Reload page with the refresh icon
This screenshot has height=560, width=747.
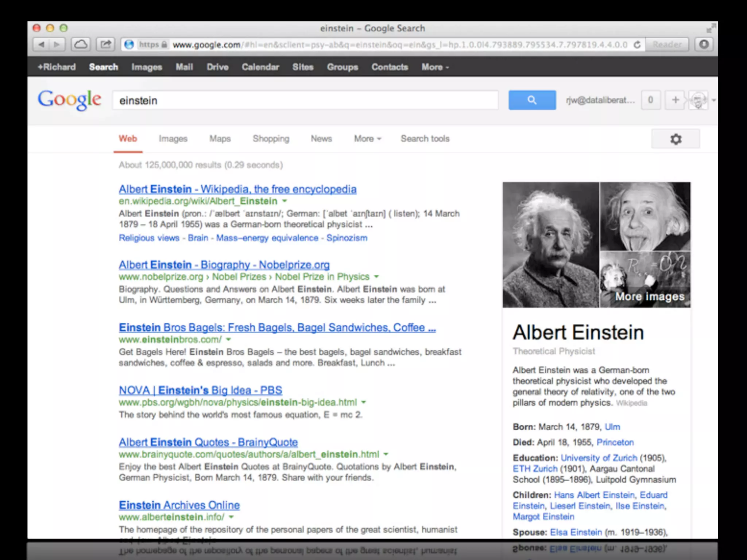[637, 44]
